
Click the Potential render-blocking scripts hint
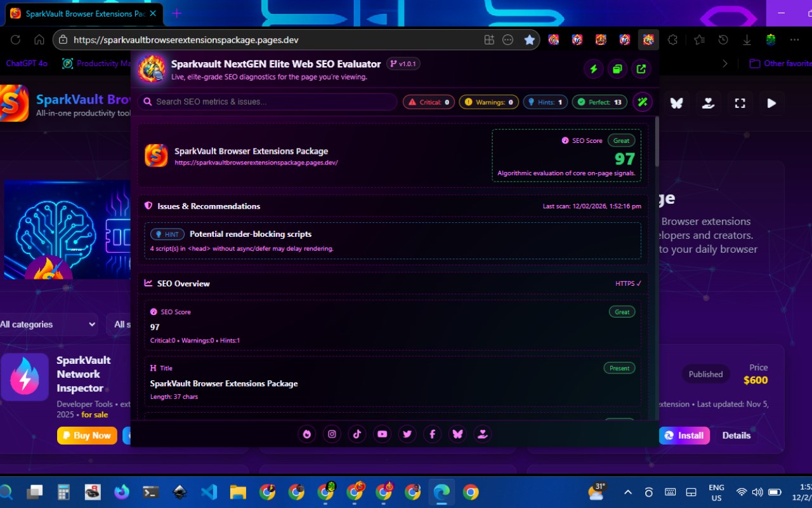393,241
